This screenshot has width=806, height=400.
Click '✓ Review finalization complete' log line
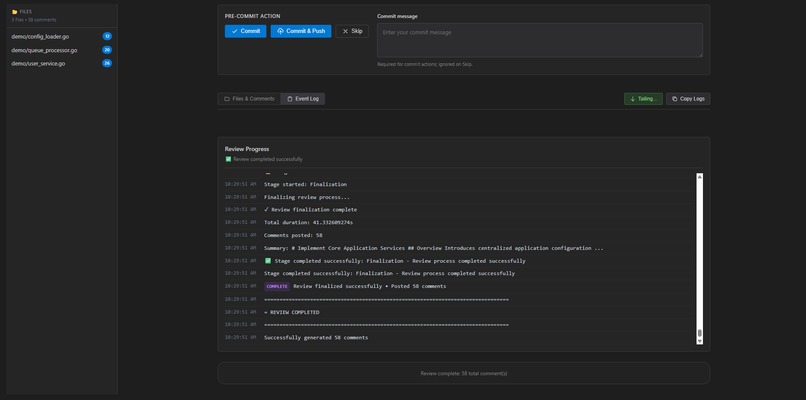pyautogui.click(x=310, y=210)
